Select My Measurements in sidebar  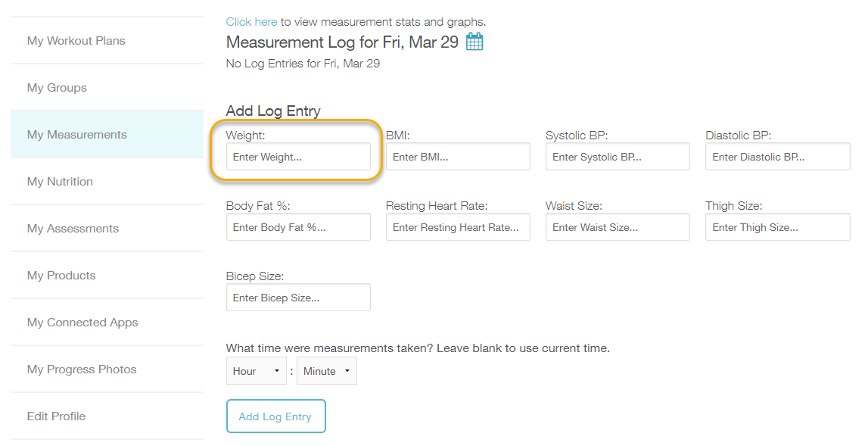pos(77,135)
